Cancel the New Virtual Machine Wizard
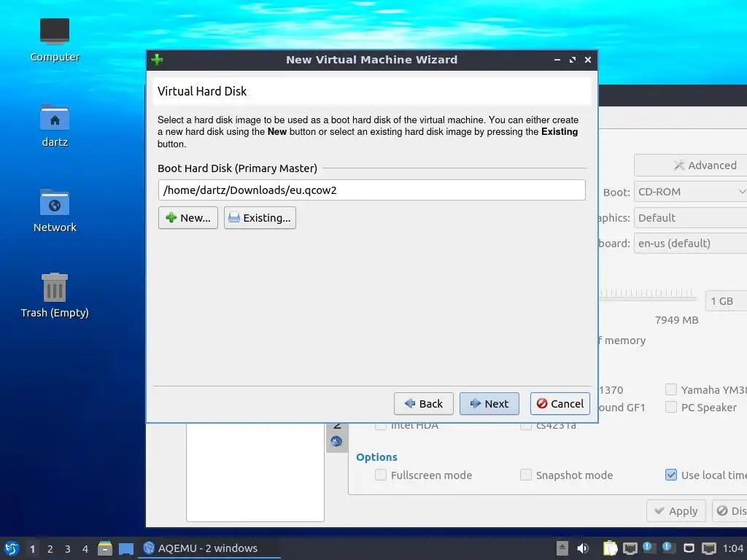The image size is (747, 560). point(560,403)
